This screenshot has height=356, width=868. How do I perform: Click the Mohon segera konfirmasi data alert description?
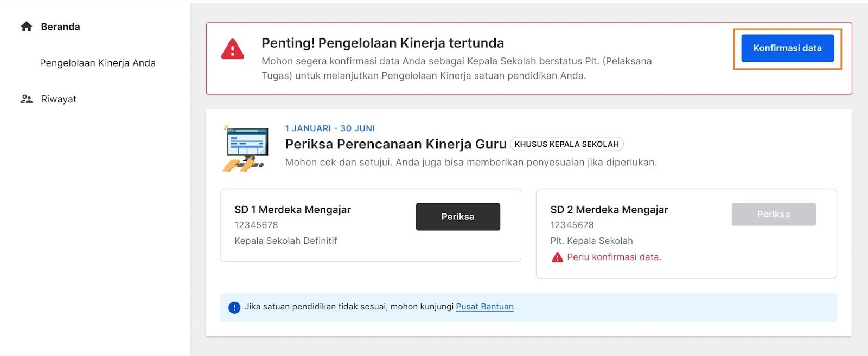click(x=456, y=68)
